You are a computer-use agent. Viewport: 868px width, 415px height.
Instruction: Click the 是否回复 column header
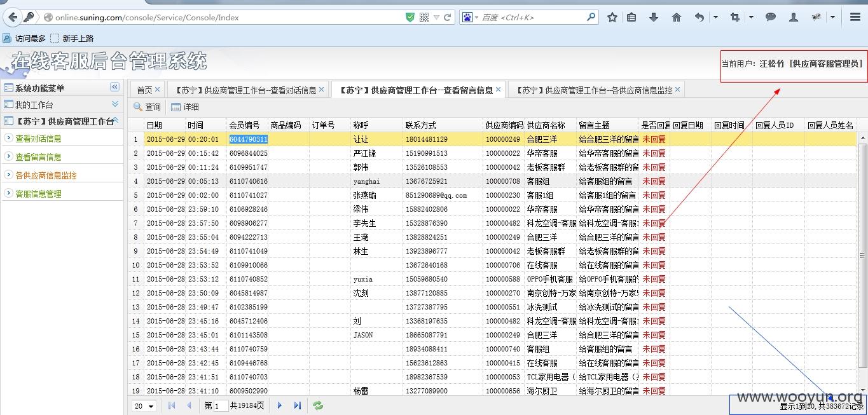[654, 125]
